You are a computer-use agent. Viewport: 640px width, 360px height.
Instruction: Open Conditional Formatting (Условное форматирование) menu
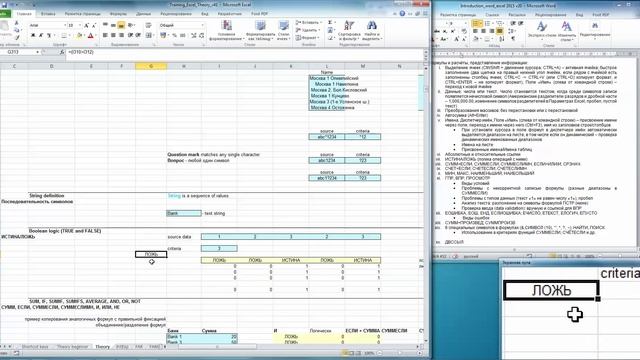pos(227,31)
